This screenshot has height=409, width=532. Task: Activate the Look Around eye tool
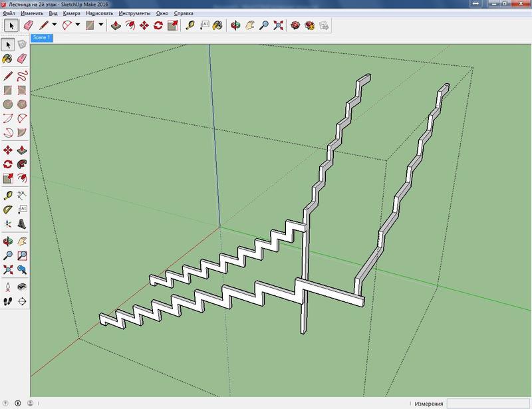pyautogui.click(x=22, y=286)
